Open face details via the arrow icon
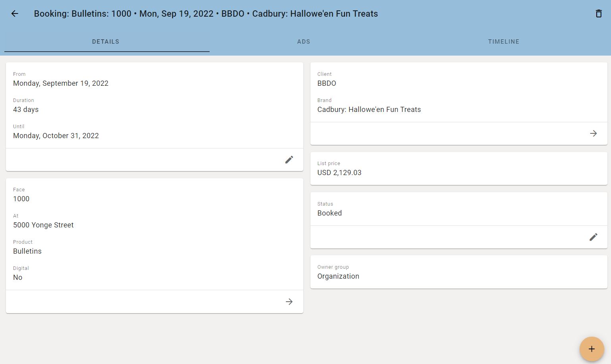Viewport: 611px width, 364px height. pyautogui.click(x=289, y=302)
